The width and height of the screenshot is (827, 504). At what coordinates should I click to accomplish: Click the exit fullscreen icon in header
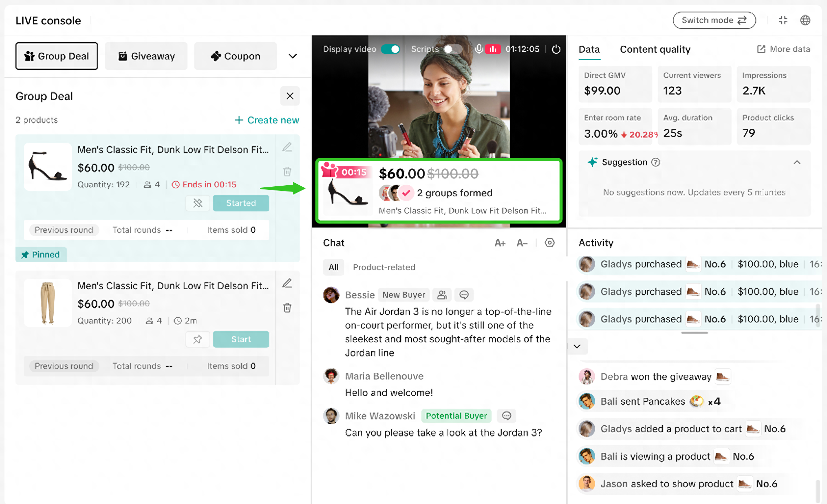[x=783, y=20]
